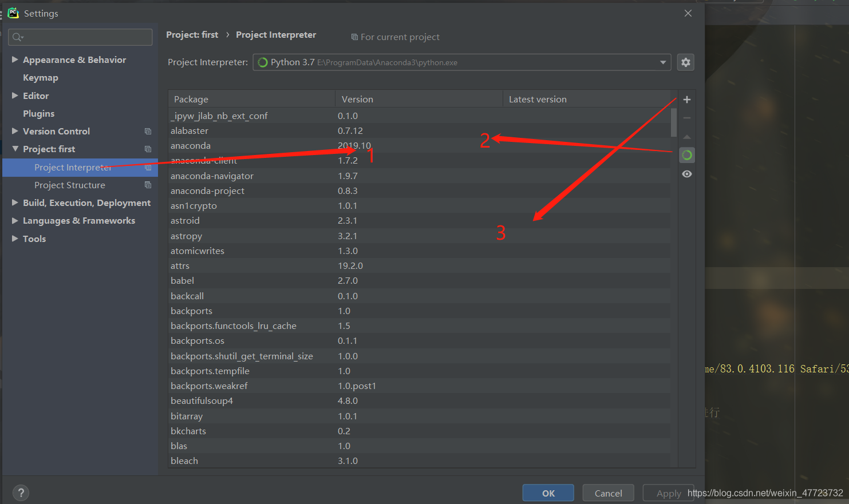Close the Settings dialog

pyautogui.click(x=688, y=13)
